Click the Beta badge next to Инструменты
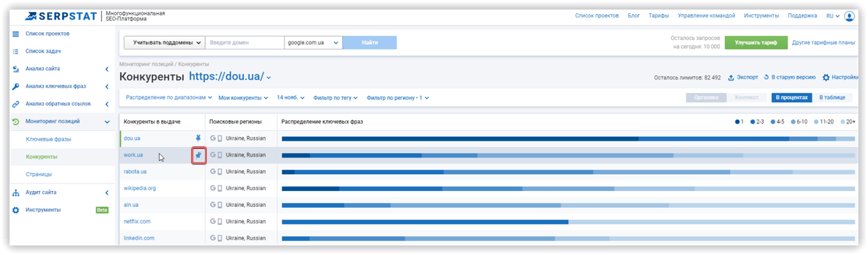 pos(101,210)
